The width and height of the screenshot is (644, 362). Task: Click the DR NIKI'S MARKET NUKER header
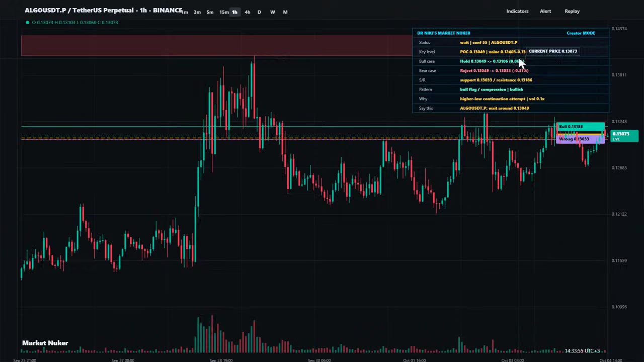444,33
